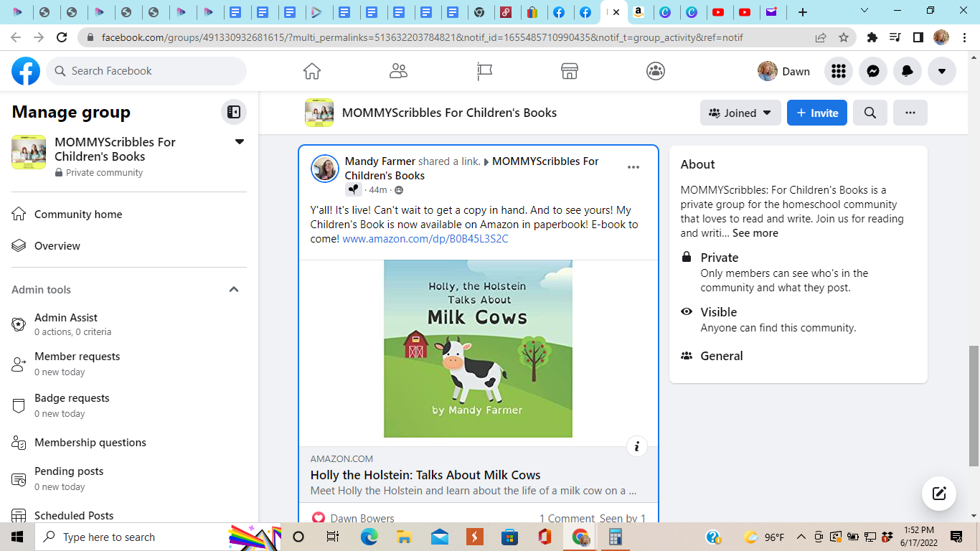980x551 pixels.
Task: Open the Facebook menu grid icon
Action: (x=838, y=71)
